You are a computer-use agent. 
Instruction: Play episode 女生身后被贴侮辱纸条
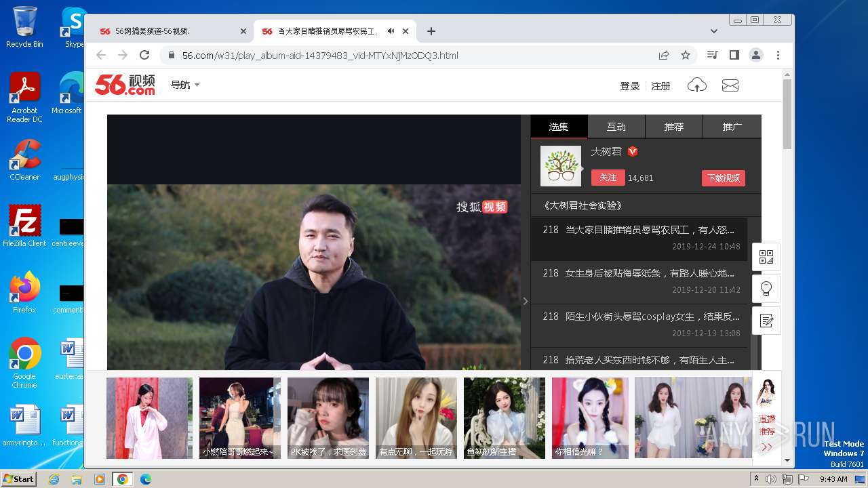(639, 282)
